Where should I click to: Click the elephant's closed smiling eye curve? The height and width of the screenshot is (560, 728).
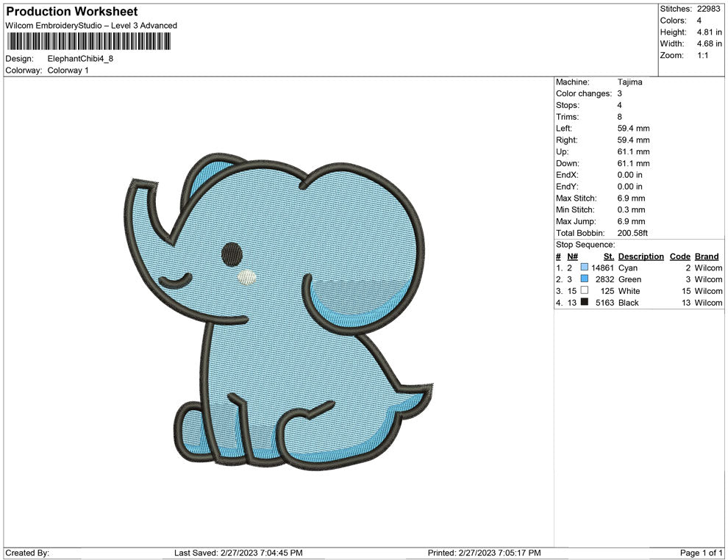click(x=176, y=280)
